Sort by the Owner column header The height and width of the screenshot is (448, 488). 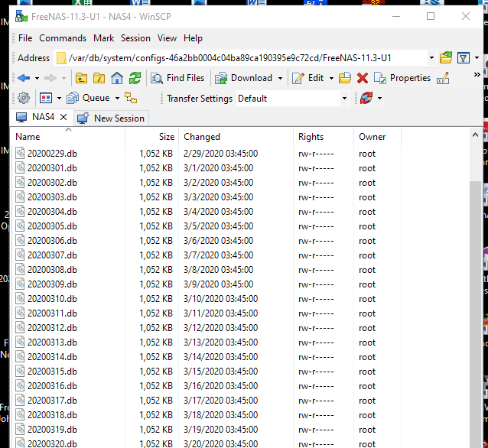[x=377, y=137]
